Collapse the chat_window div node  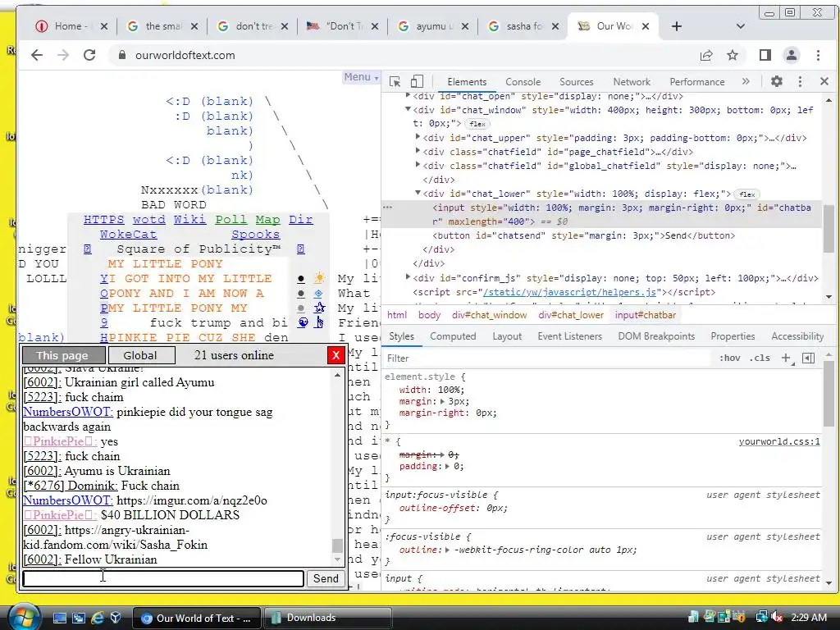[408, 109]
